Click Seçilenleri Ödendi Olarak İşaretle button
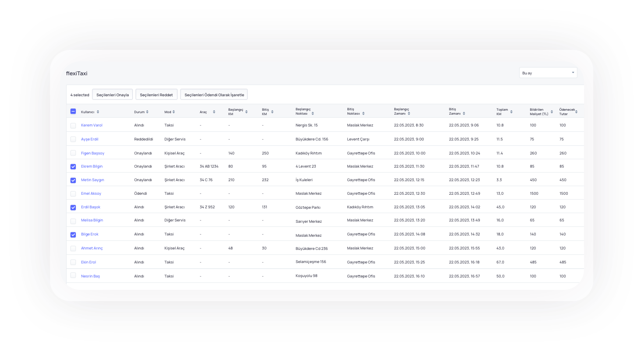644x351 pixels. click(x=214, y=95)
